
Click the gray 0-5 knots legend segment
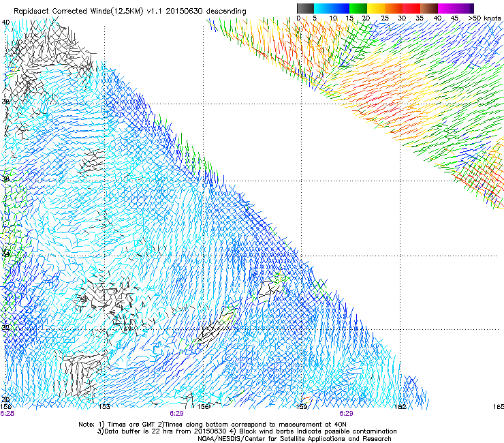pyautogui.click(x=305, y=8)
